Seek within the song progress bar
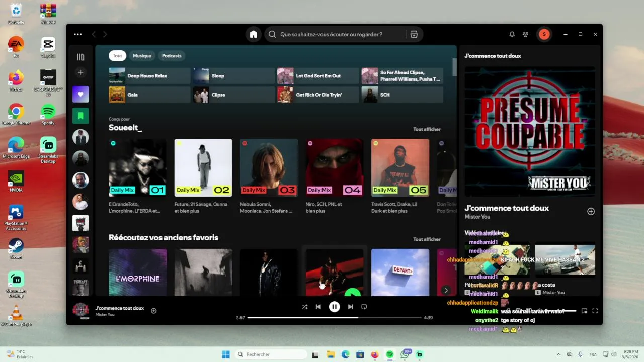The image size is (644, 362). click(x=334, y=318)
